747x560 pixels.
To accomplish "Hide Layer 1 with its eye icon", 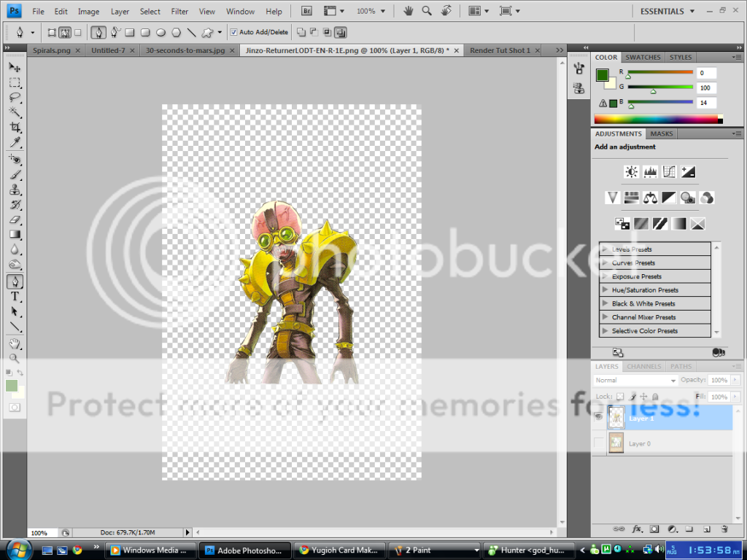I will [598, 416].
